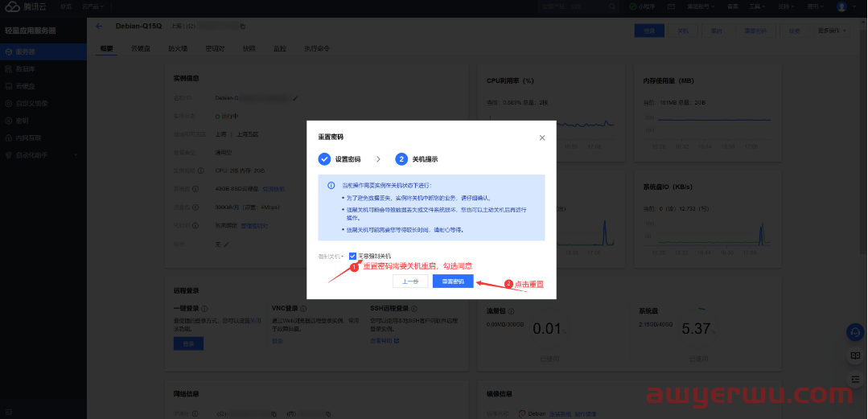Image resolution: width=868 pixels, height=419 pixels.
Task: Click the blue 重置密码 confirm button in dialog
Action: [x=454, y=281]
